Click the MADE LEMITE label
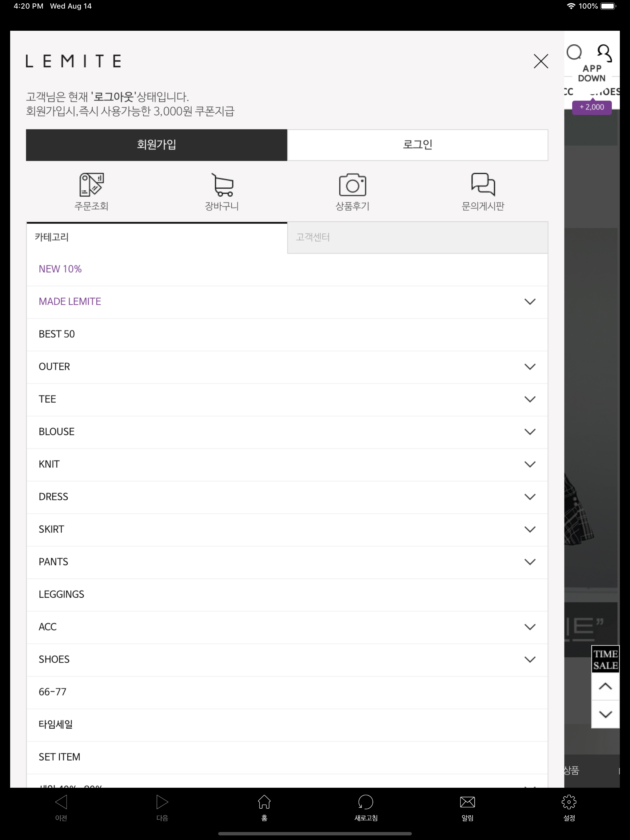 (70, 302)
